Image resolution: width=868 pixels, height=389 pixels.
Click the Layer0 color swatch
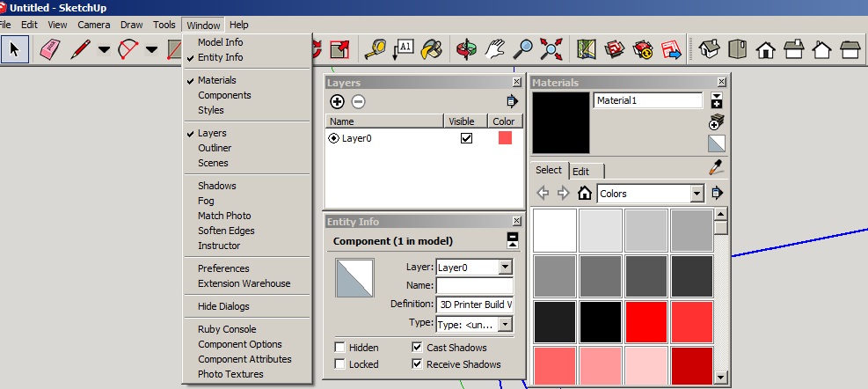click(x=505, y=138)
